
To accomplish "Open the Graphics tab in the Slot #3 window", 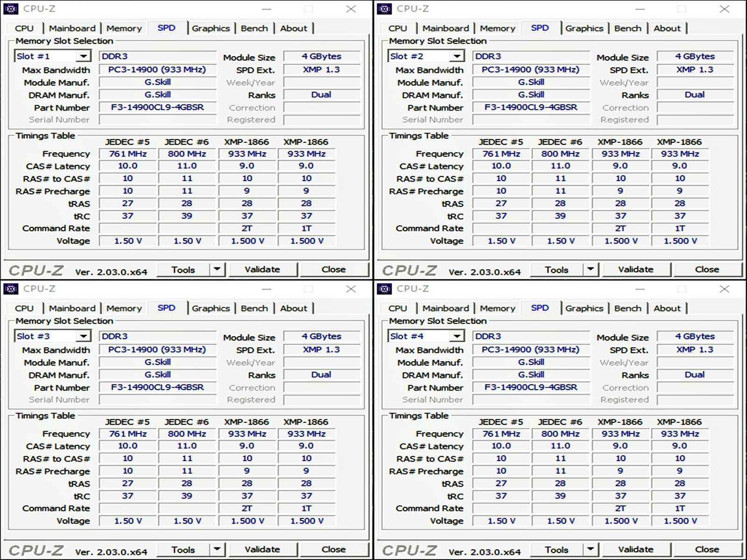I will (211, 308).
